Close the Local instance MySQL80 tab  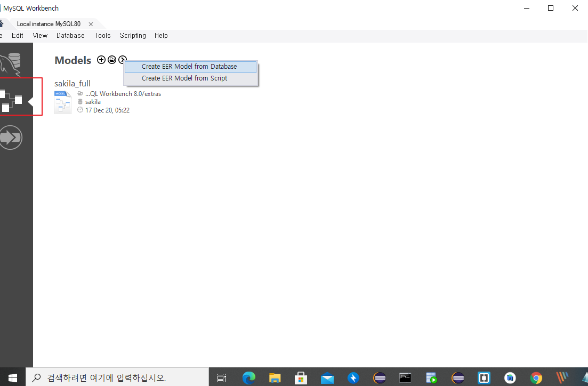coord(91,24)
